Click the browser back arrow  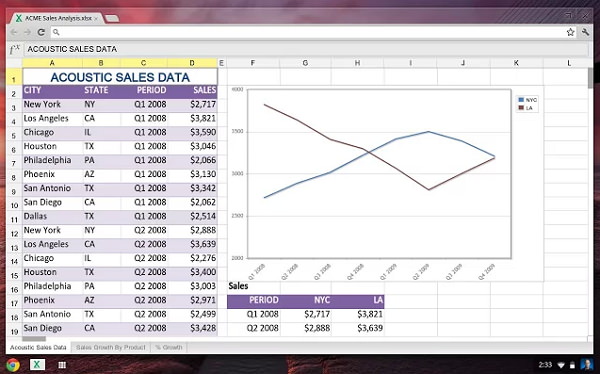(14, 32)
